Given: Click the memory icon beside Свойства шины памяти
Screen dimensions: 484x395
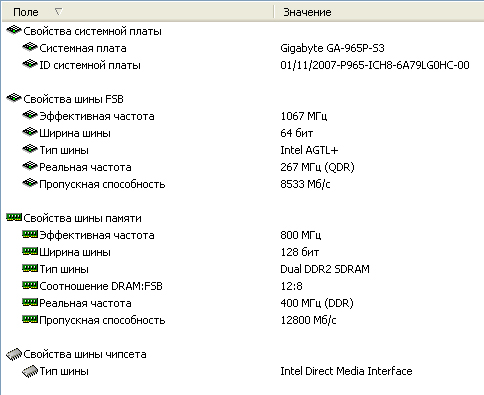Looking at the screenshot, I should pos(14,218).
